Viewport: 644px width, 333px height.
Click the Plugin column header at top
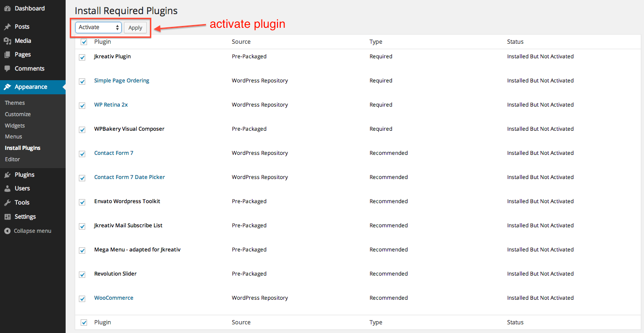103,41
